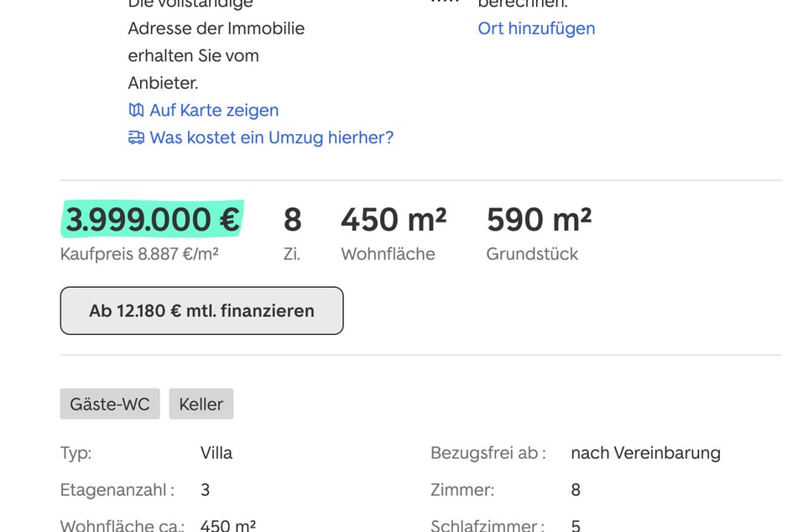Image resolution: width=798 pixels, height=532 pixels.
Task: Select the Gäste-WC feature tag
Action: click(x=109, y=404)
